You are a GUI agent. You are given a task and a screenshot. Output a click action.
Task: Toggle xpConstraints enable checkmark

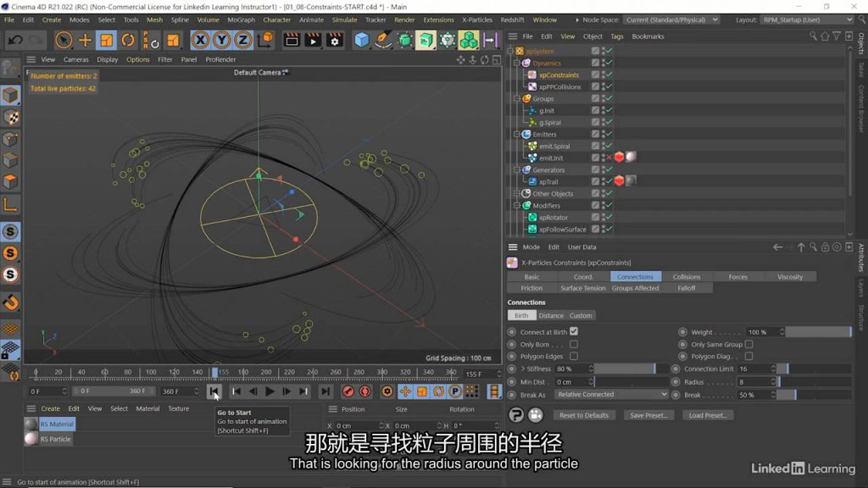pos(609,75)
